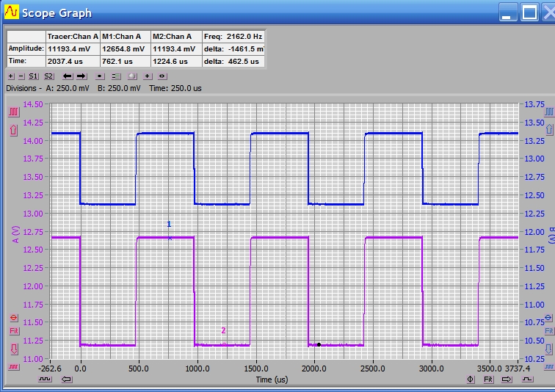Image resolution: width=555 pixels, height=392 pixels.
Task: Click marker 1 on the purple waveform
Action: 170,237
